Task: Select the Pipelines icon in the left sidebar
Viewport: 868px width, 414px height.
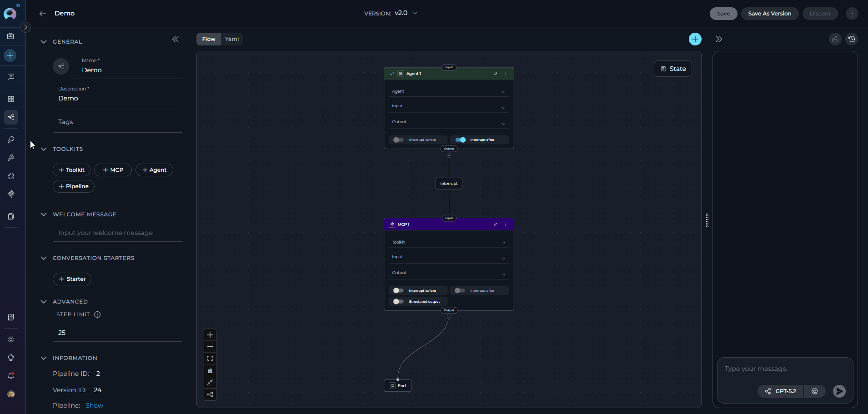Action: pos(11,117)
